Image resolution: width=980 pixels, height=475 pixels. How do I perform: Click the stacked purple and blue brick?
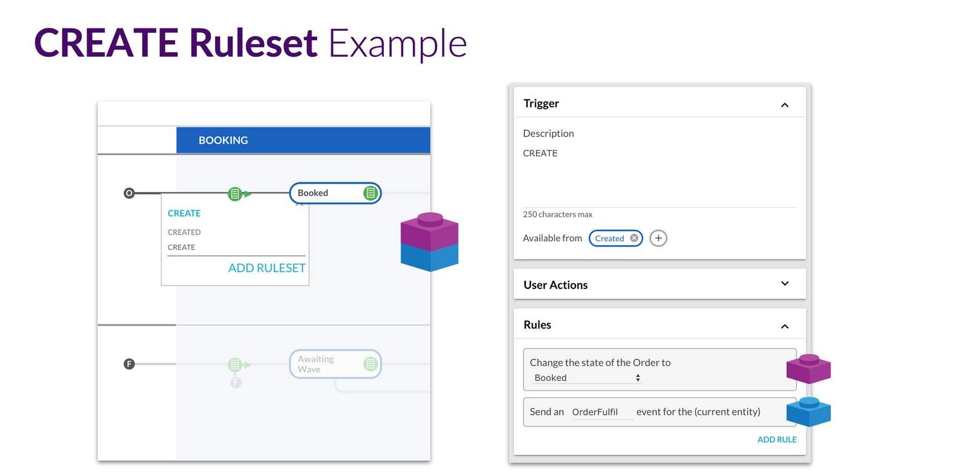coord(430,242)
